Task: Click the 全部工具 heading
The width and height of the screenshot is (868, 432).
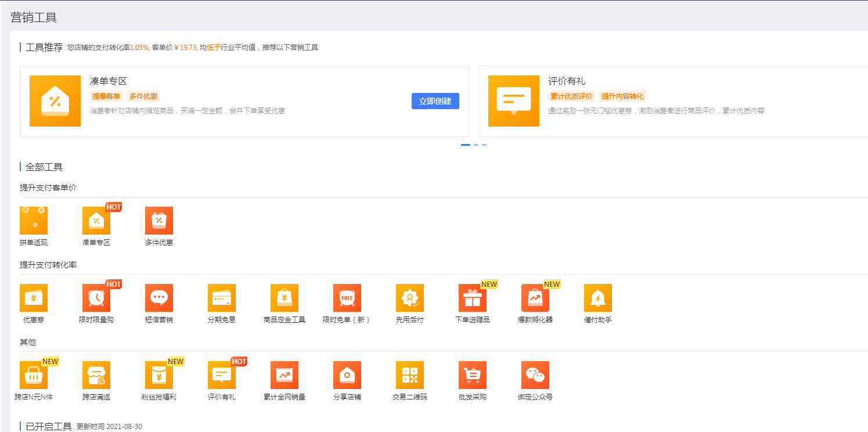Action: click(x=44, y=167)
